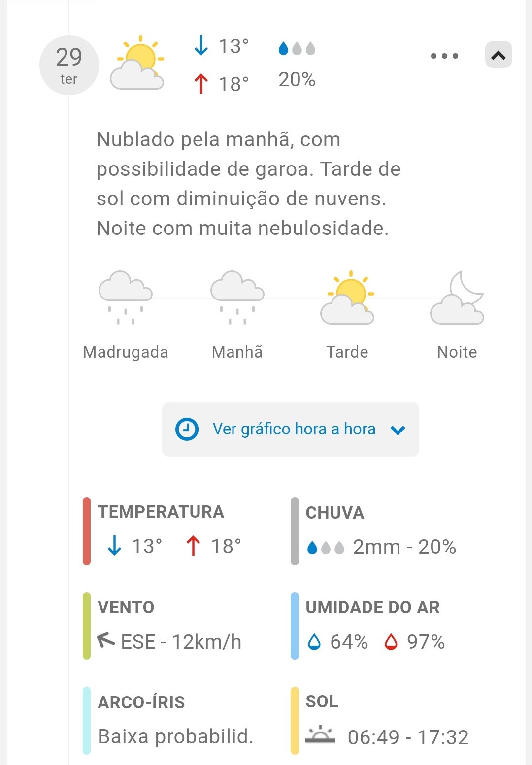The width and height of the screenshot is (532, 765).
Task: Collapse the day 29 forecast card
Action: click(499, 55)
